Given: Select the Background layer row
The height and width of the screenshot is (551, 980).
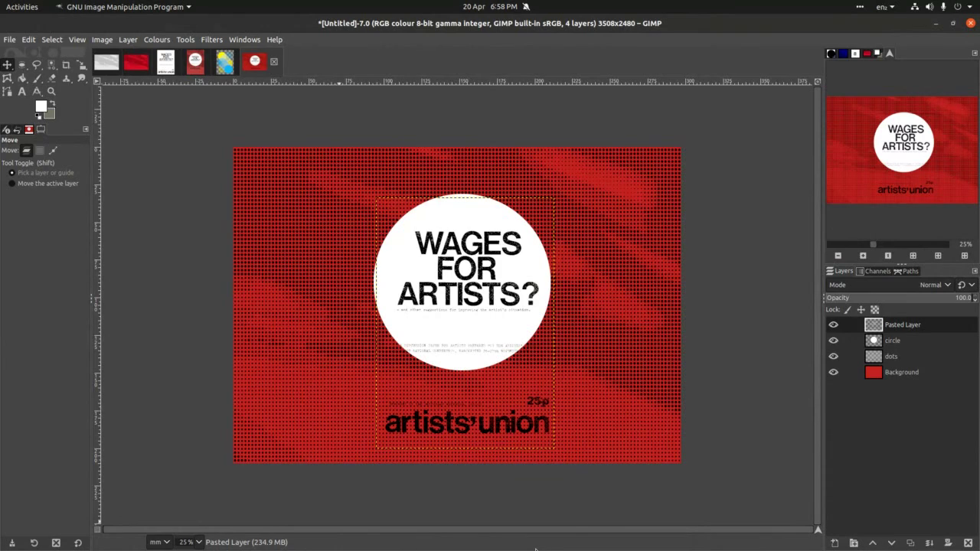Looking at the screenshot, I should point(902,372).
